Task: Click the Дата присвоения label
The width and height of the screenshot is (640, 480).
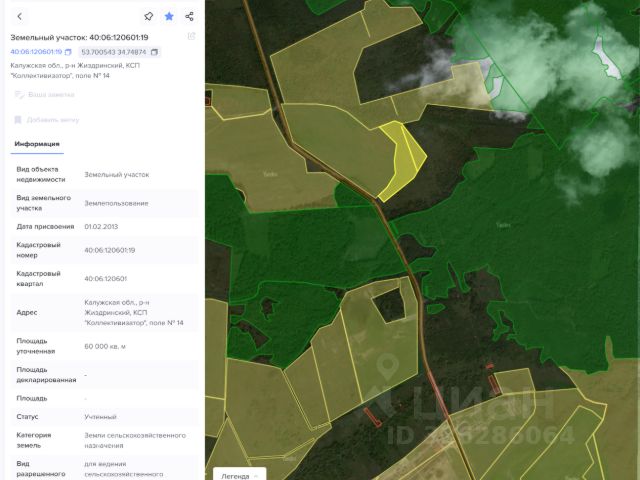Action: click(45, 227)
